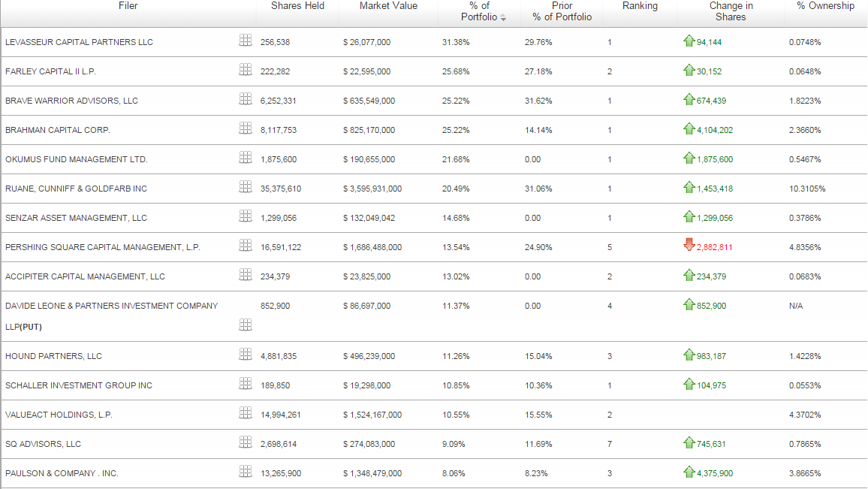Open grid icon for SQ Advisors

pyautogui.click(x=246, y=442)
